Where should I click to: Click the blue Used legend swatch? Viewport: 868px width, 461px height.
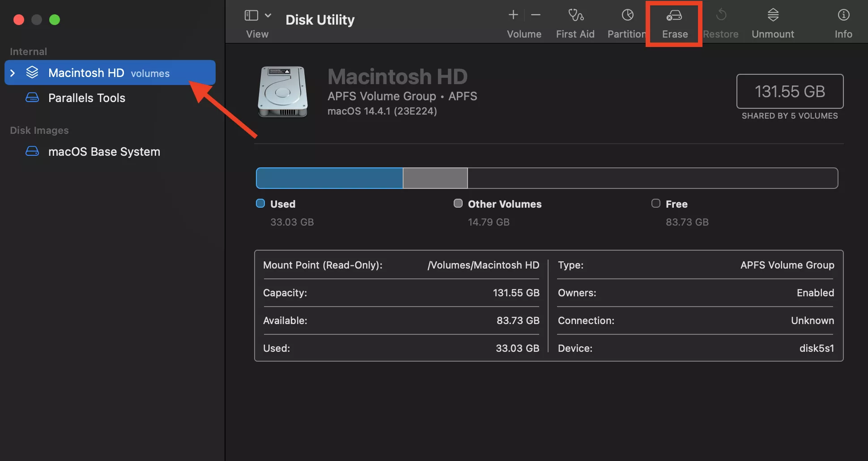click(x=260, y=204)
